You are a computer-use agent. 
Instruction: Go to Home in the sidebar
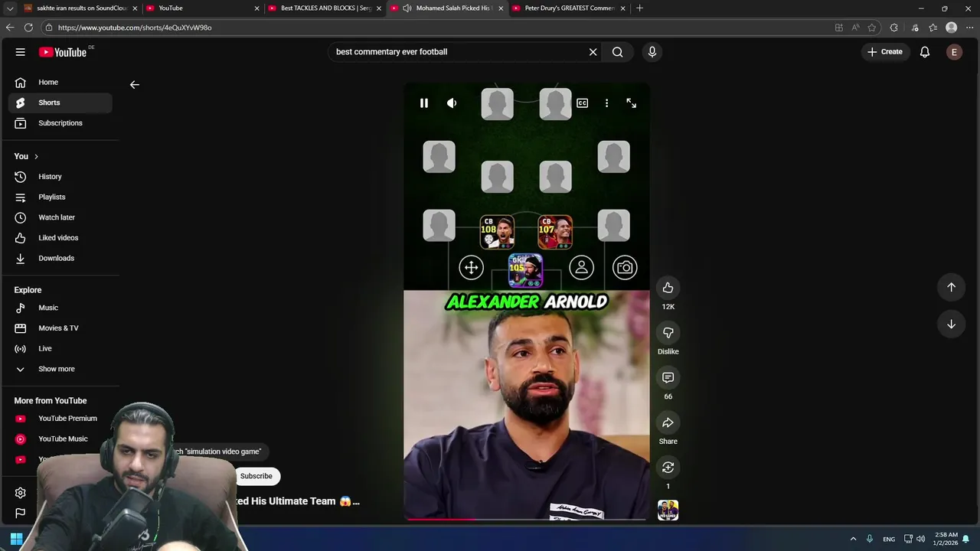point(60,82)
